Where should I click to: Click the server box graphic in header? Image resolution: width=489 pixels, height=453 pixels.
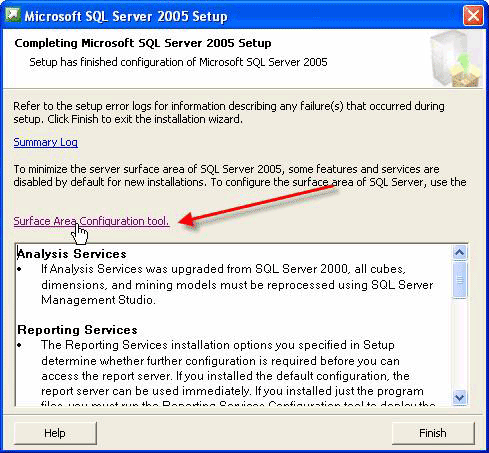455,59
